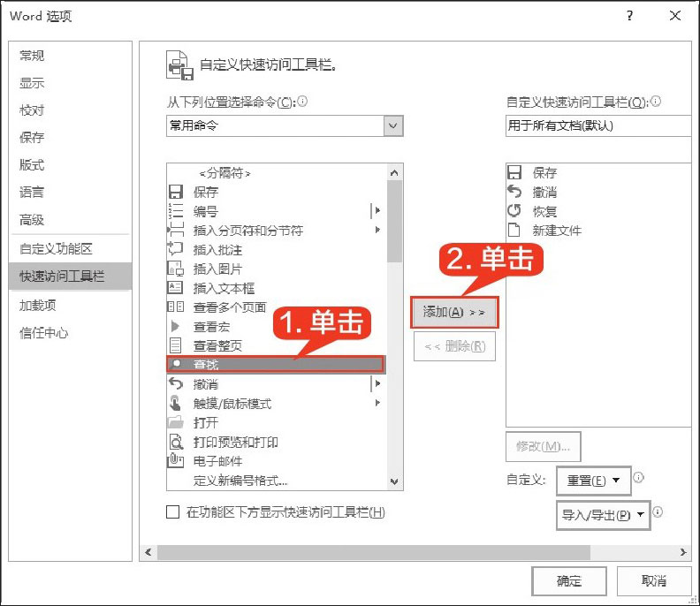Expand submenu arrow for 插入分页符和分节符
Image resolution: width=700 pixels, height=606 pixels.
tap(377, 230)
